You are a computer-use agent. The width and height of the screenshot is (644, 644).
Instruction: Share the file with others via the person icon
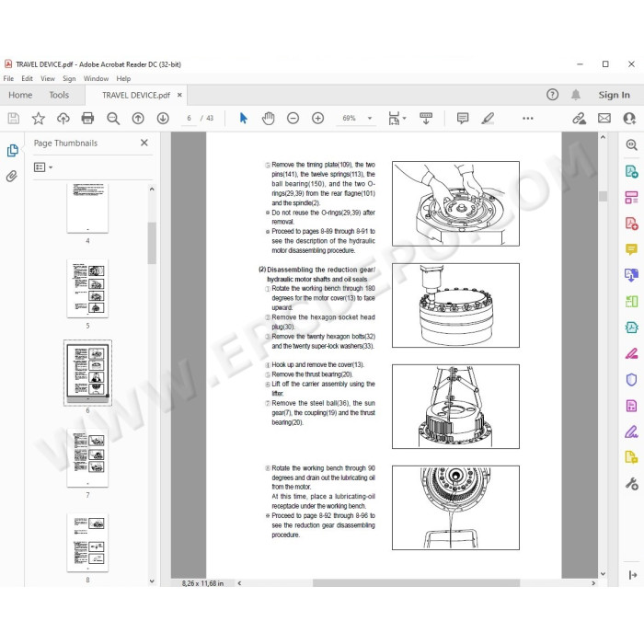pyautogui.click(x=629, y=119)
